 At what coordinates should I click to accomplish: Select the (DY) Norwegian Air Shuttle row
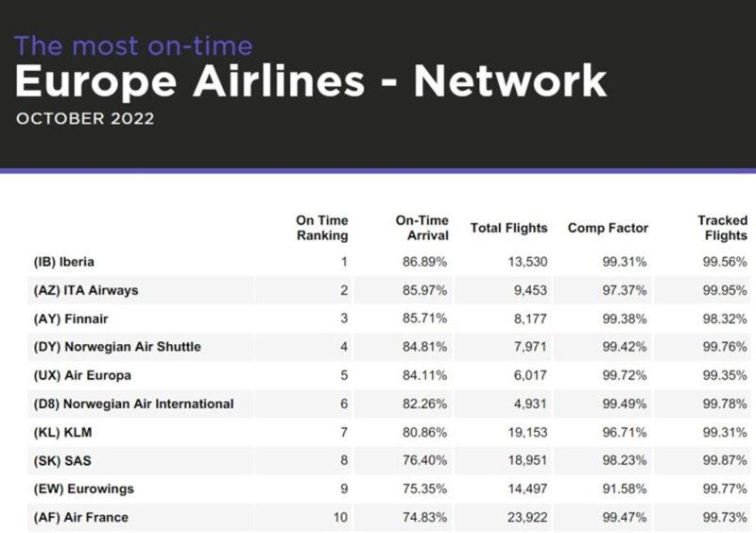(389, 347)
